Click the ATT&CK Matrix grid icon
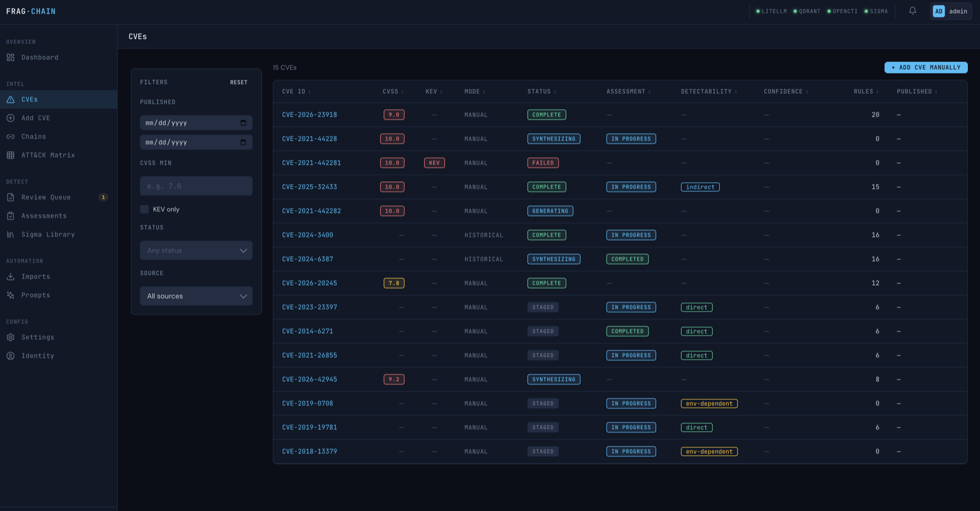The height and width of the screenshot is (511, 980). pos(10,155)
